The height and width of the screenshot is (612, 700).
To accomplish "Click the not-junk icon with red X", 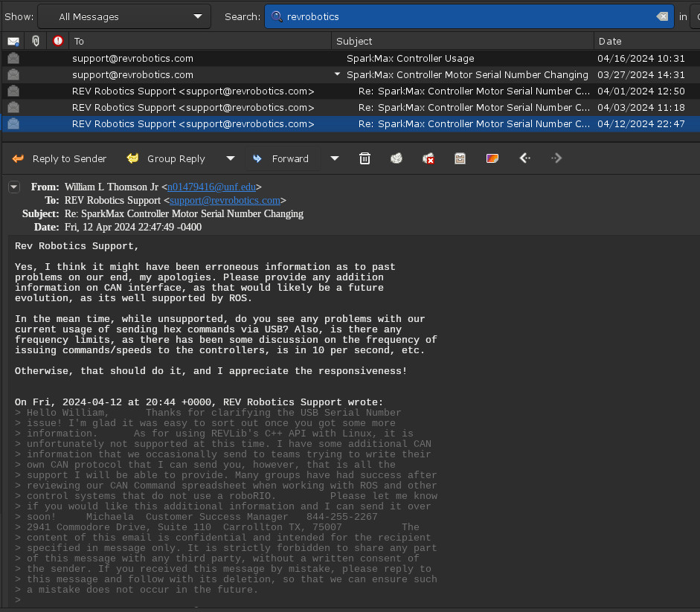I will pyautogui.click(x=428, y=158).
